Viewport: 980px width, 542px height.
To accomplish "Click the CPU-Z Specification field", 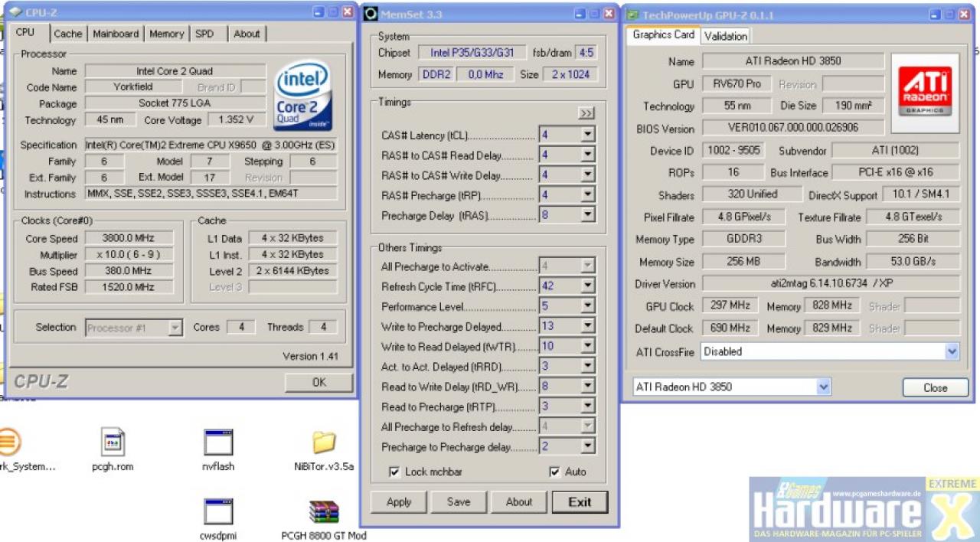I will point(211,145).
